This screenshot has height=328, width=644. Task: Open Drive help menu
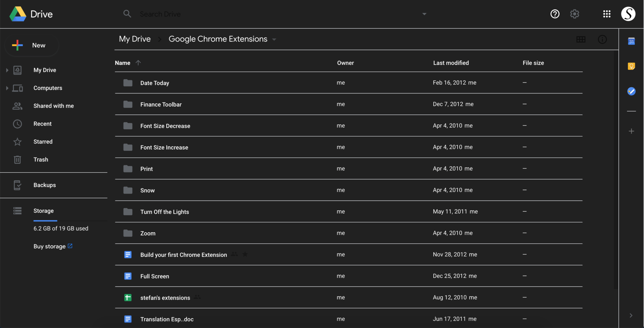click(555, 14)
